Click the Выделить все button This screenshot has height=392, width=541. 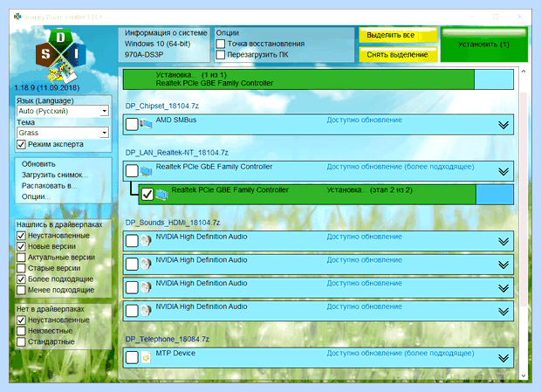coord(398,35)
